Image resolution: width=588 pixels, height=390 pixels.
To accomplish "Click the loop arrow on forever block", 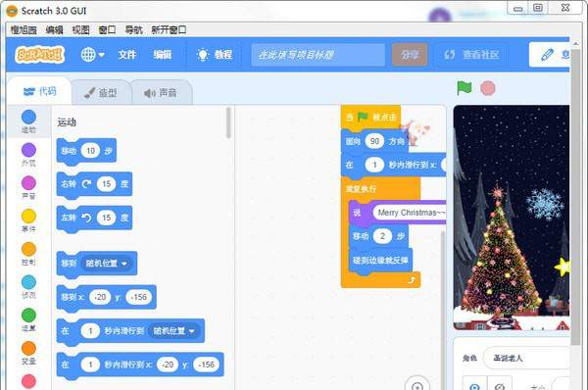I will pyautogui.click(x=412, y=279).
